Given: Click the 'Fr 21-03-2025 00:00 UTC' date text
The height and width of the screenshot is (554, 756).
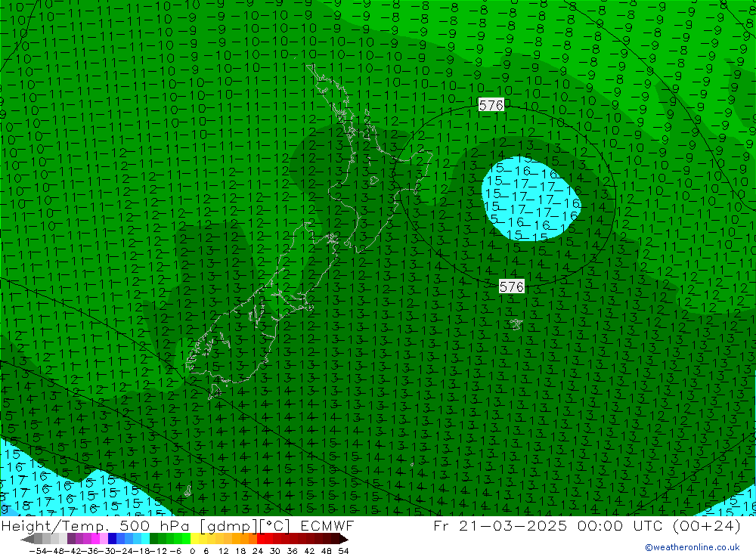Looking at the screenshot, I should pyautogui.click(x=549, y=525).
